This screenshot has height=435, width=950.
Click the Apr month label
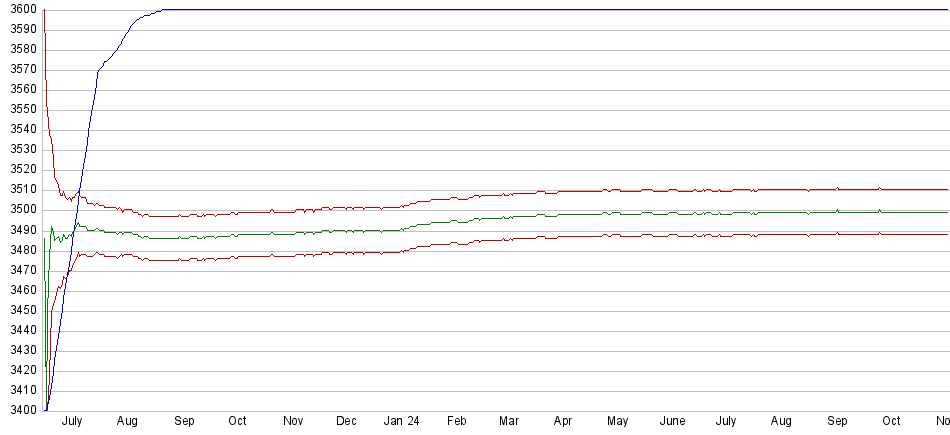563,422
